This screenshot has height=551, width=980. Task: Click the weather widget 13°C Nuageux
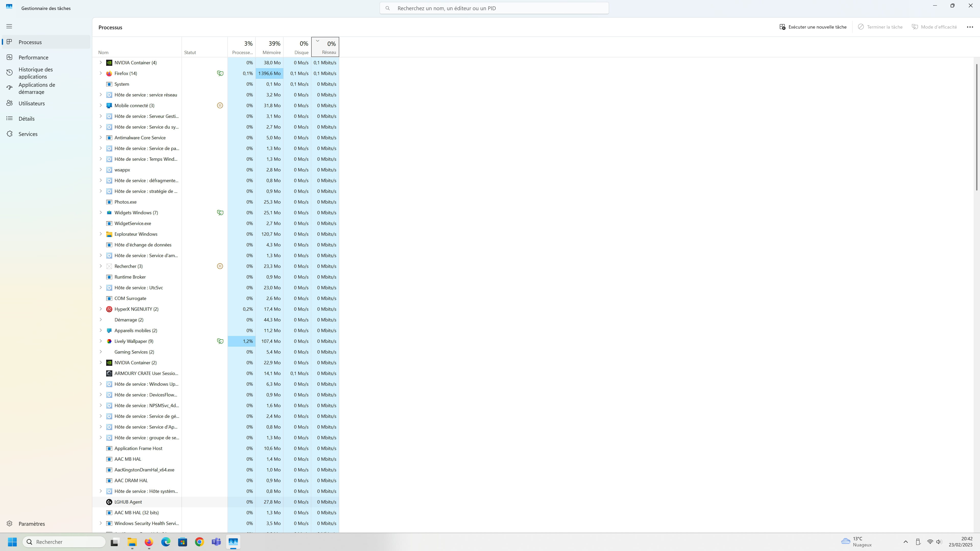pos(856,542)
